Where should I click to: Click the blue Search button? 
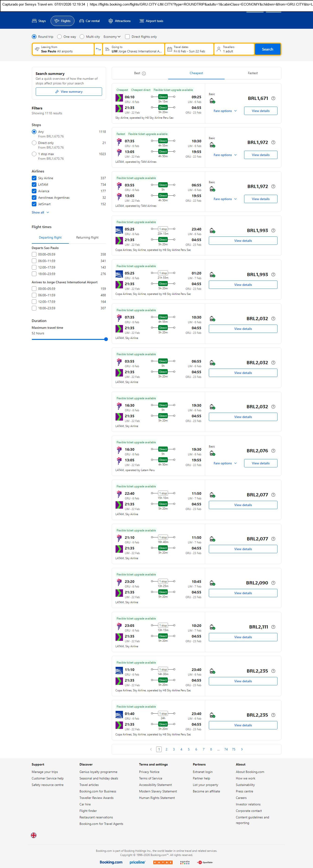pos(268,49)
